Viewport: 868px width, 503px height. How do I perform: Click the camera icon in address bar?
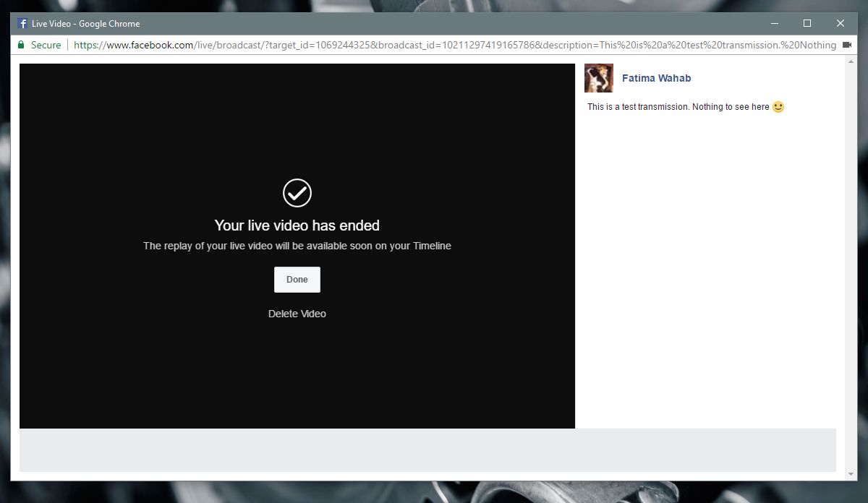847,45
